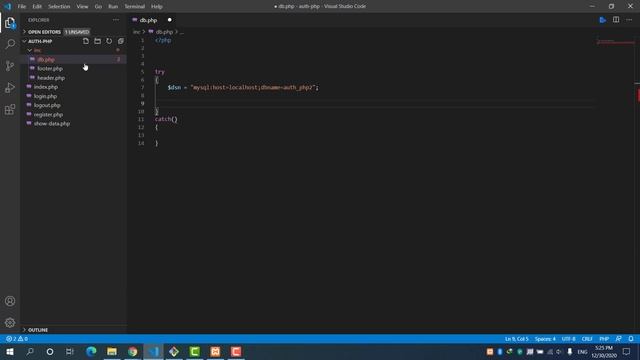The width and height of the screenshot is (640, 360).
Task: Open Explorer views and more actions menu
Action: [x=116, y=20]
